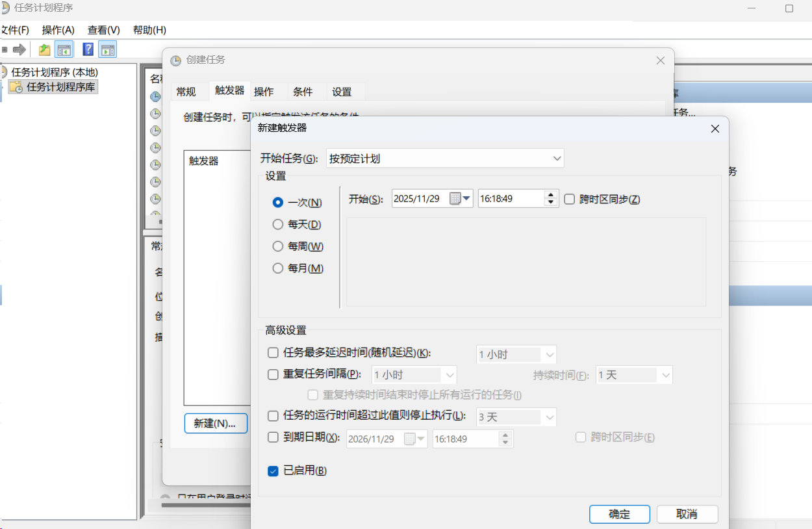Toggle the console tree pane icon
This screenshot has height=529, width=812.
[x=64, y=49]
